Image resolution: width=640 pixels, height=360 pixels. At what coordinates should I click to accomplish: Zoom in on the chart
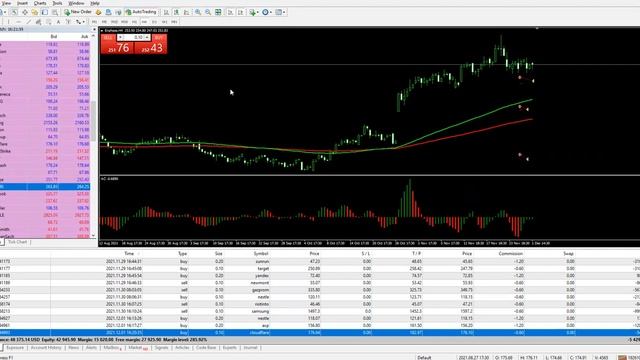[198, 12]
